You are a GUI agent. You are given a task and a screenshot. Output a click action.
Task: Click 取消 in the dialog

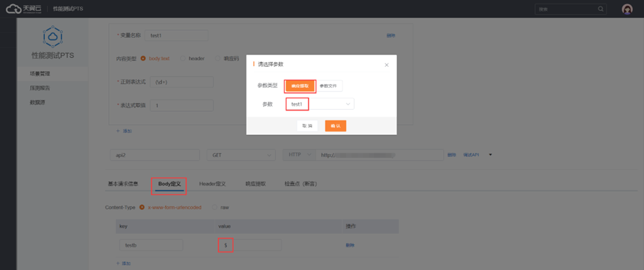coord(307,125)
